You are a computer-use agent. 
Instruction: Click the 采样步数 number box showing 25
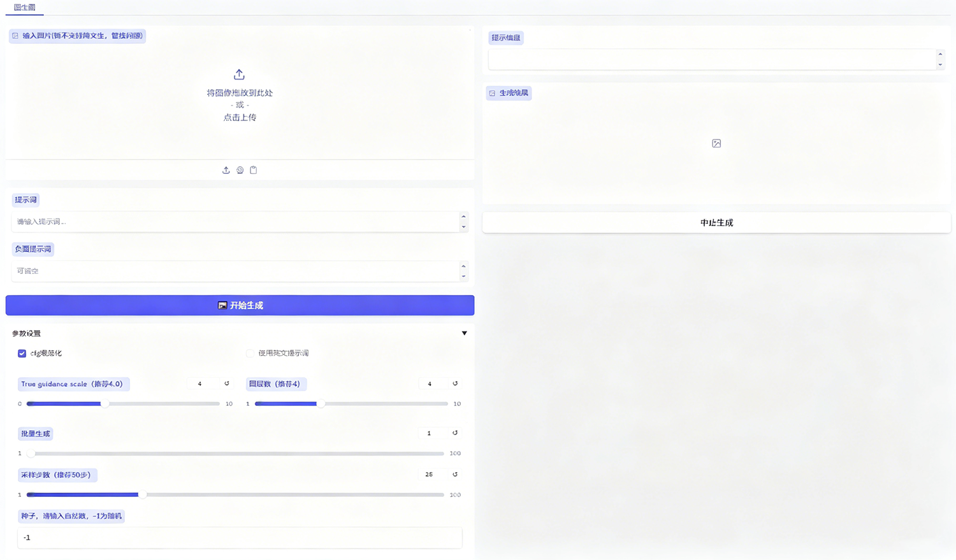click(432, 475)
